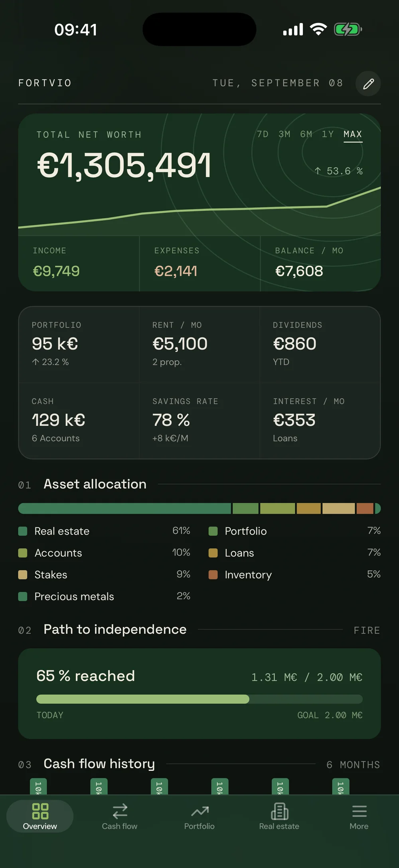Viewport: 399px width, 868px height.
Task: Tap the Precious metals 2% row
Action: 105,597
